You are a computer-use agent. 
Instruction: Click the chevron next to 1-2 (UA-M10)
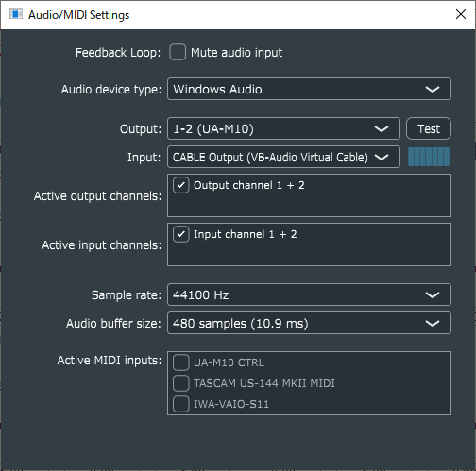[382, 129]
